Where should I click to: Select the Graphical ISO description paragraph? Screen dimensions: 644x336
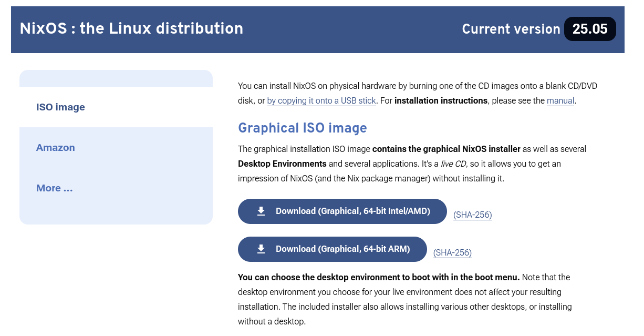click(412, 164)
